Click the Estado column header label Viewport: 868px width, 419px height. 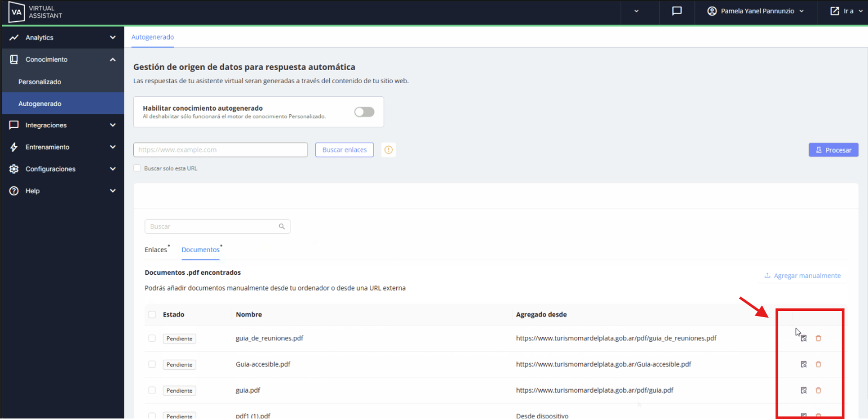173,315
